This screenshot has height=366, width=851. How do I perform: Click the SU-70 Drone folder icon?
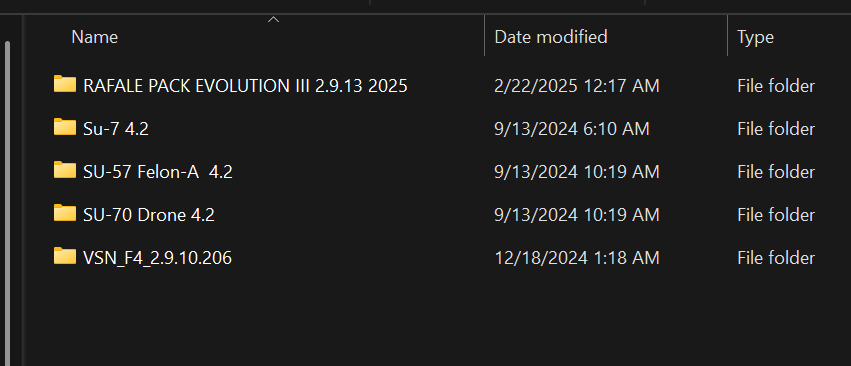(x=65, y=213)
